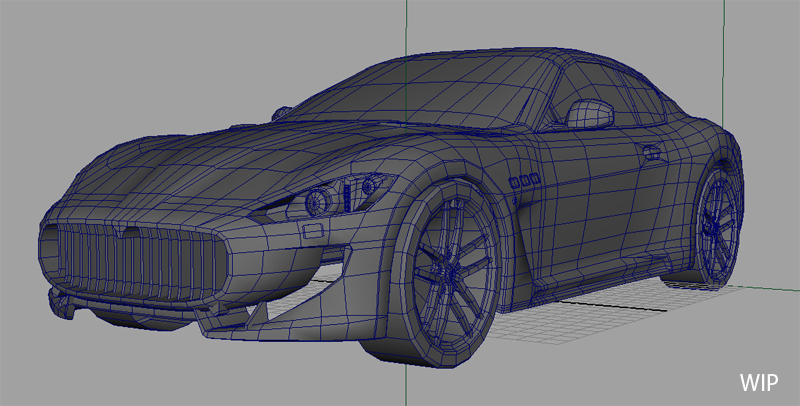Select the car's front wheel mesh
This screenshot has width=800, height=406.
(448, 275)
